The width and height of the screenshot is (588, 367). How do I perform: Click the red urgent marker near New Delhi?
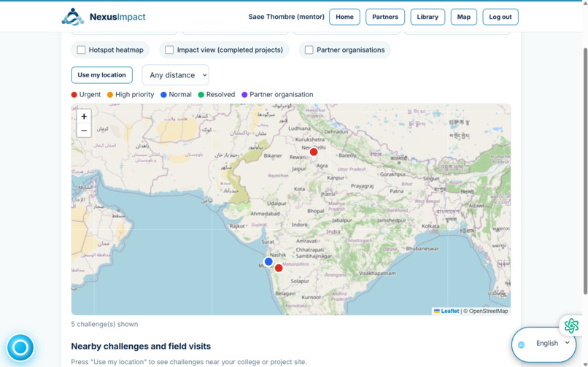(x=314, y=152)
